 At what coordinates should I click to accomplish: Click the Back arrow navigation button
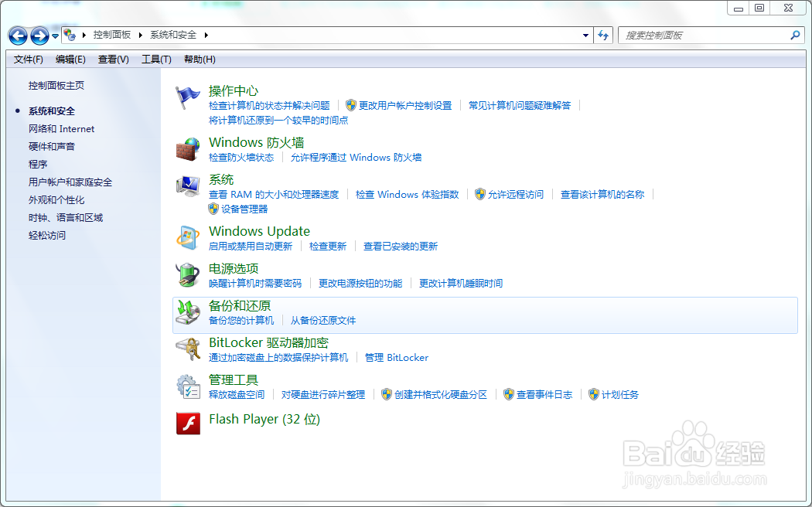pyautogui.click(x=18, y=36)
